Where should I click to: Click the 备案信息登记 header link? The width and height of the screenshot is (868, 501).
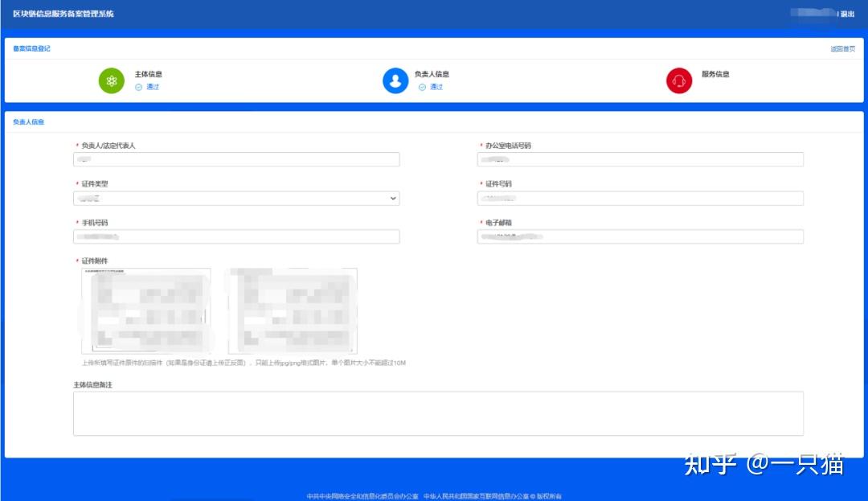[31, 49]
